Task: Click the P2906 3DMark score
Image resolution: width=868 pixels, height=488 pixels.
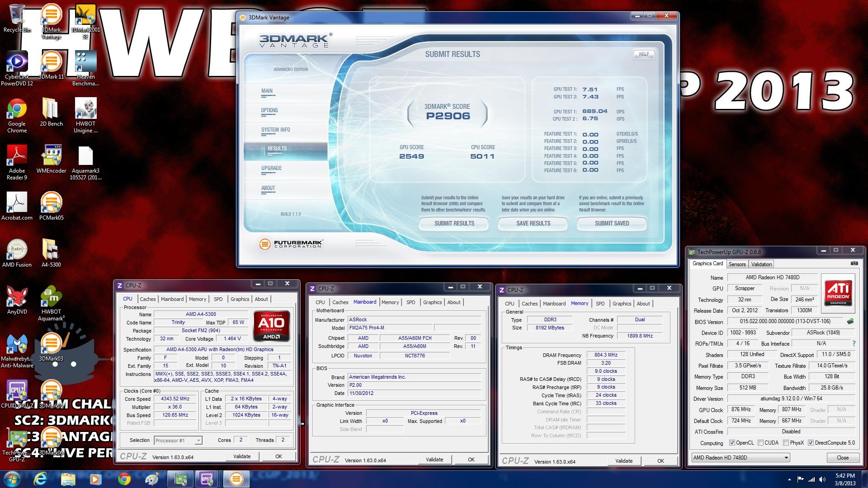Action: point(448,116)
